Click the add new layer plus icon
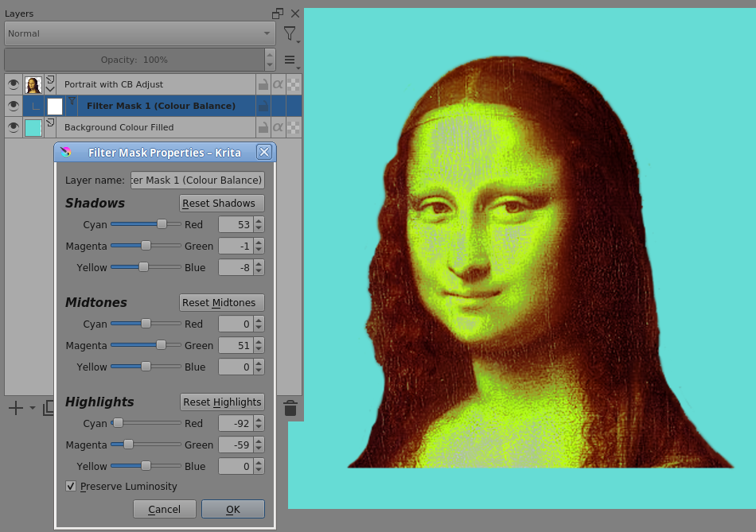The image size is (756, 532). (15, 408)
